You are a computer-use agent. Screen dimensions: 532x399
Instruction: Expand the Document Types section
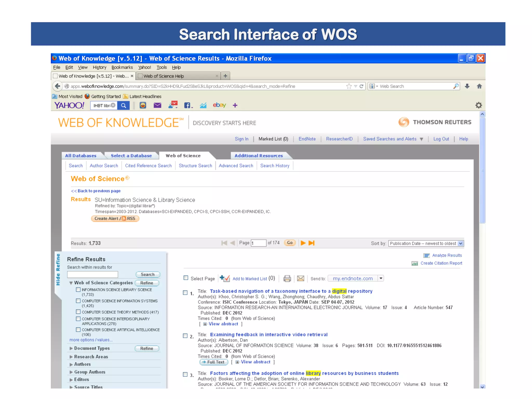coord(71,348)
